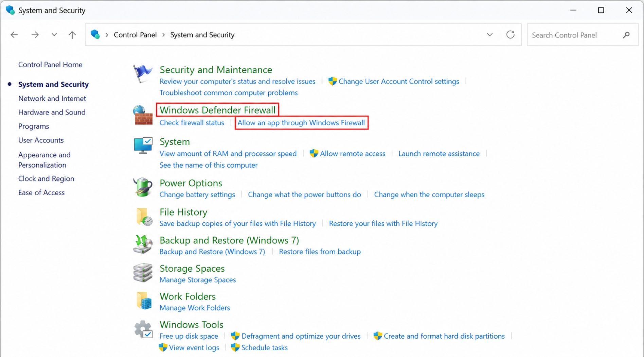Viewport: 644px width, 357px height.
Task: Click Change what the power buttons do
Action: click(304, 194)
